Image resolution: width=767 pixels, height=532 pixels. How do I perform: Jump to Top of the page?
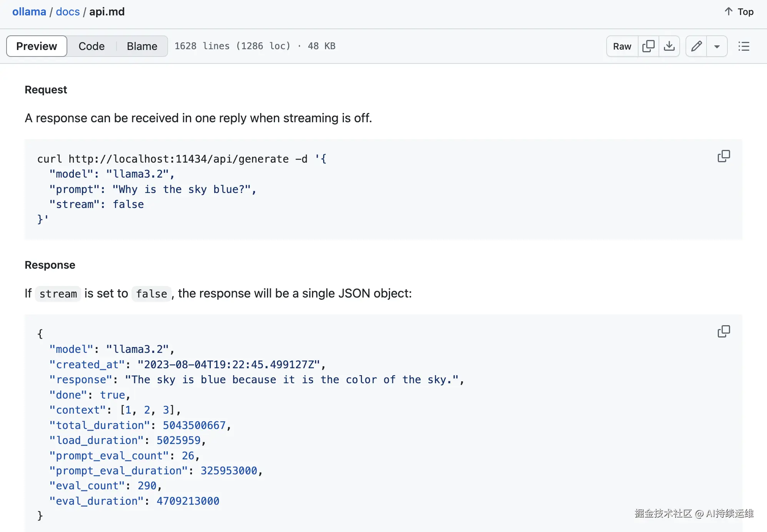[x=745, y=12]
